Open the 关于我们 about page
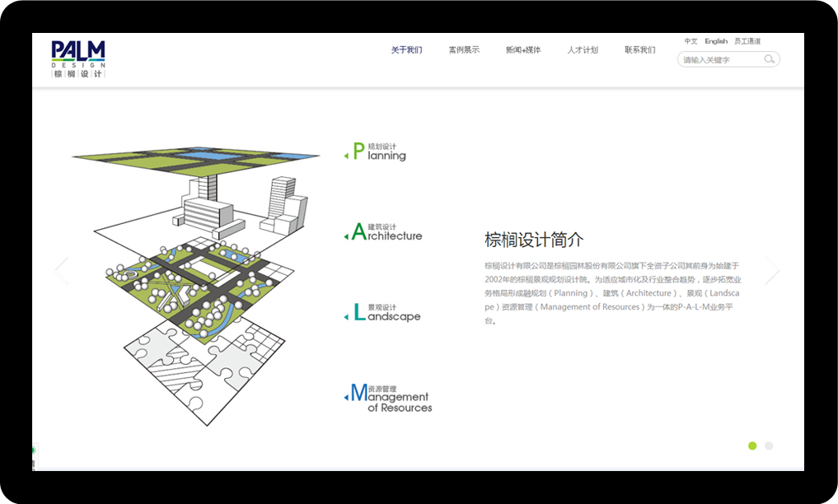Viewport: 838px width, 504px height. tap(405, 49)
